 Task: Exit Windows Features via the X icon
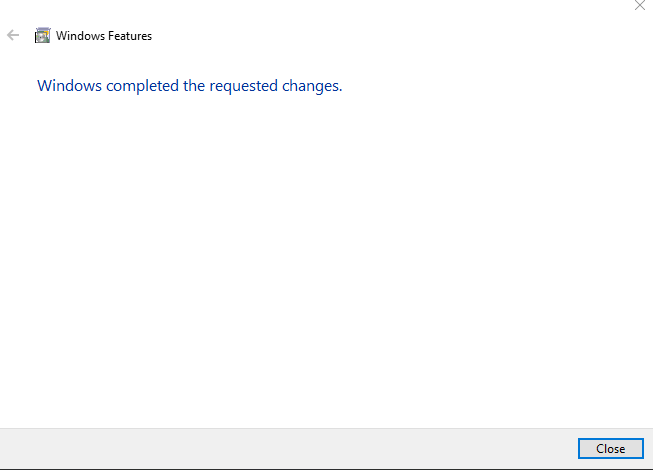(640, 6)
